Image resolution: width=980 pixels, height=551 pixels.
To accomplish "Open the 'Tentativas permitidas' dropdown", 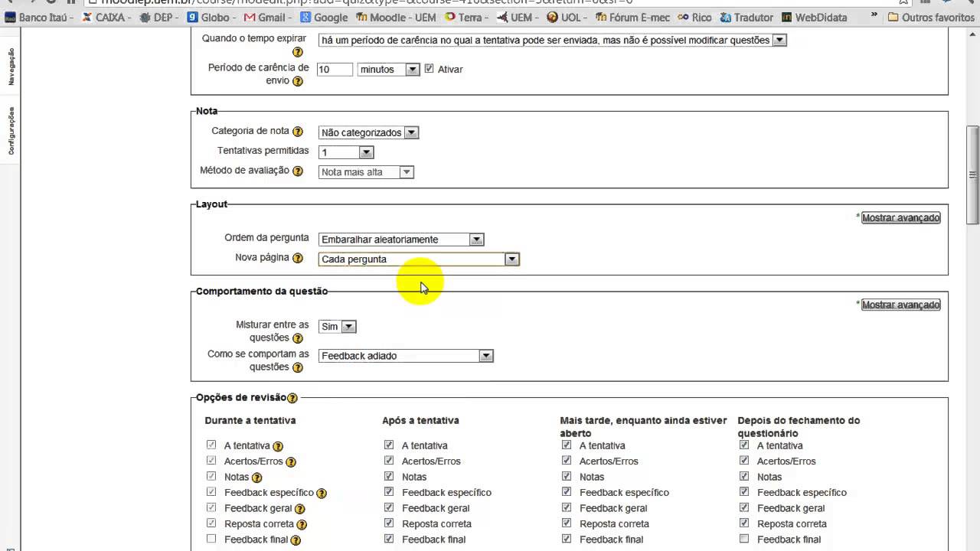I will [346, 152].
